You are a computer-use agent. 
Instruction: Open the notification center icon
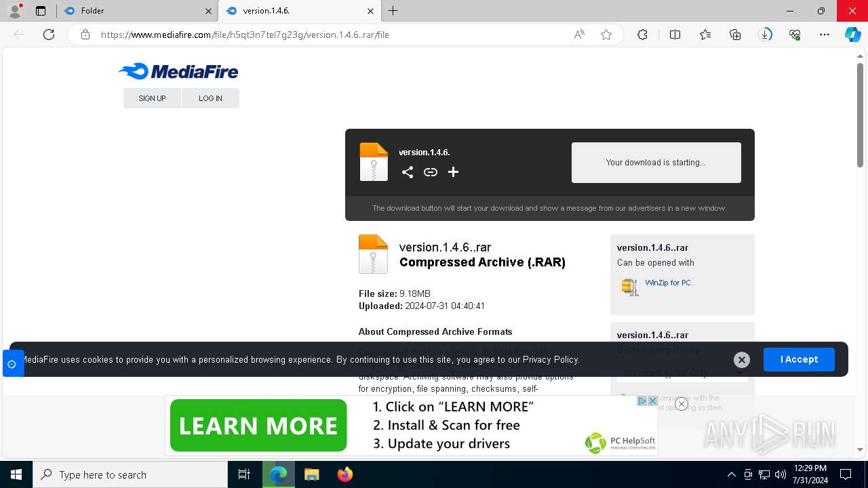click(846, 474)
